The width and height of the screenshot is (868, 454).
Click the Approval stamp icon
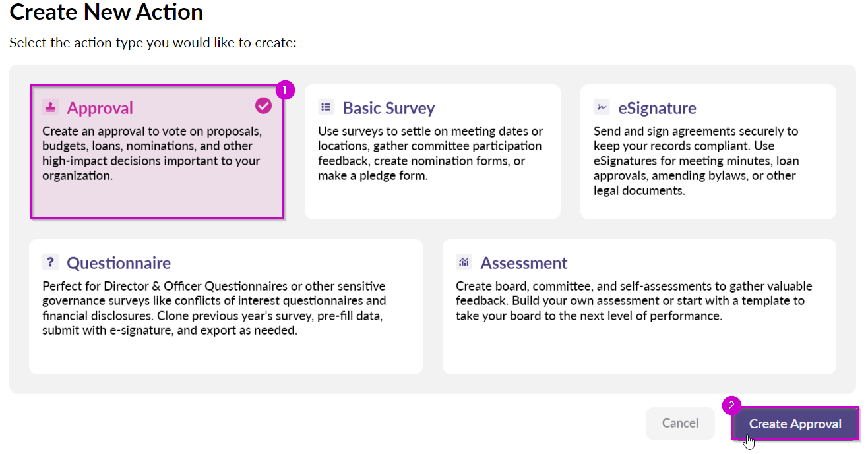(x=50, y=107)
